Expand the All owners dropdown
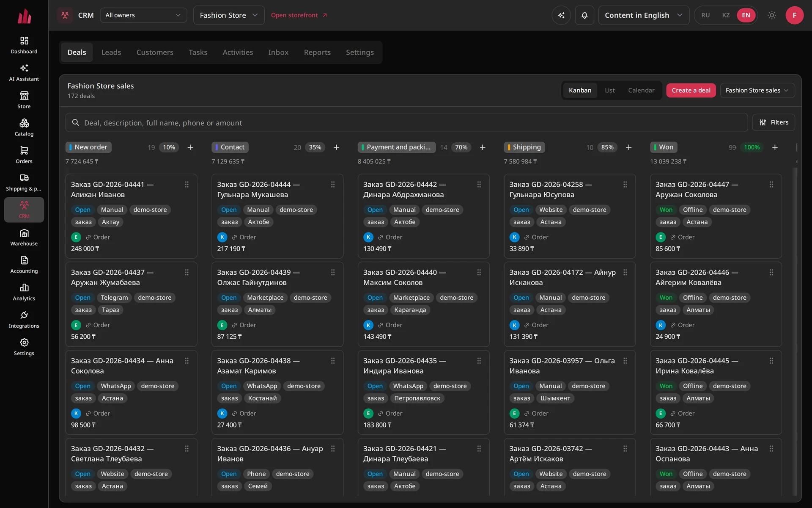 point(143,15)
